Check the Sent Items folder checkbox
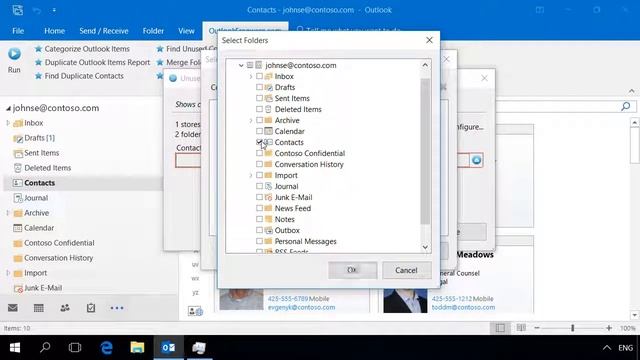Screen dimensions: 640x360 tap(259, 98)
